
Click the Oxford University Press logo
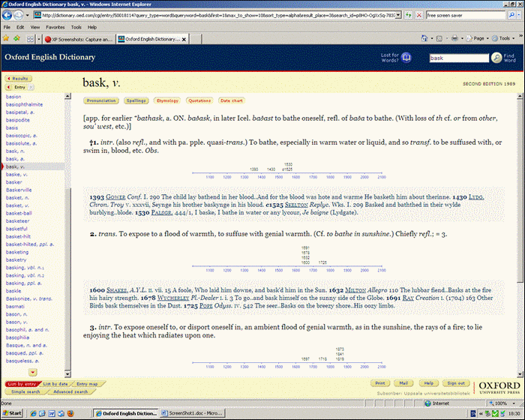tap(497, 387)
